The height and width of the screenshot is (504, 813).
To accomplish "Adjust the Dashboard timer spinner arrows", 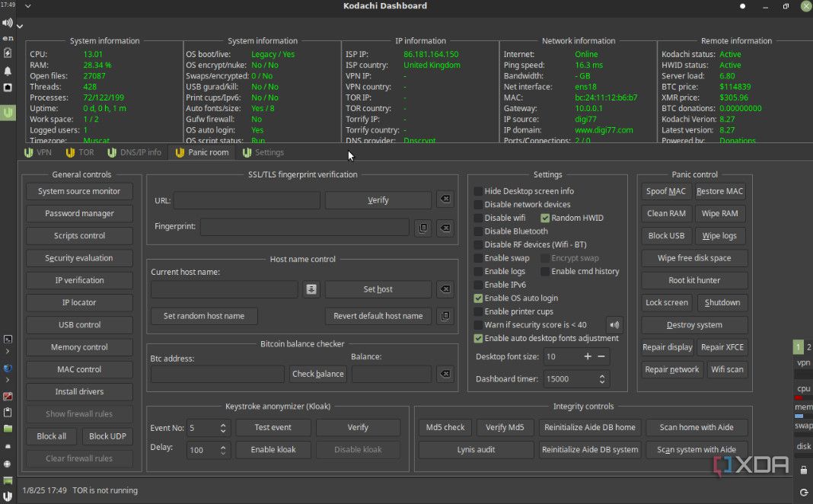I will coord(603,378).
